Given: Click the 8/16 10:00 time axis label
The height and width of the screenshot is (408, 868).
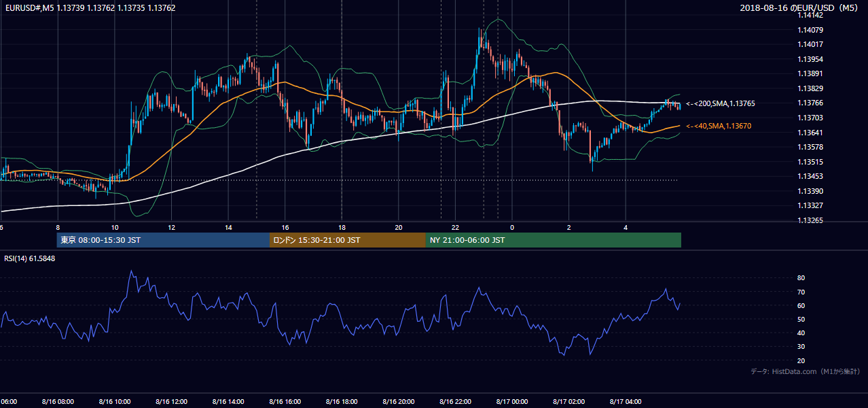Looking at the screenshot, I should click(x=114, y=402).
